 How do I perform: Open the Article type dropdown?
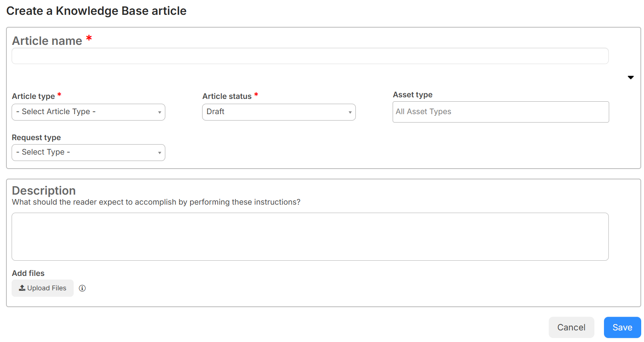coord(88,112)
